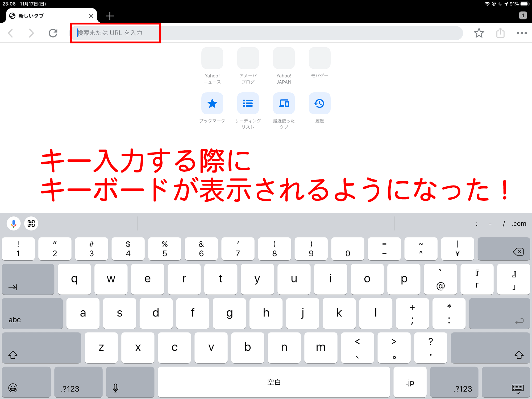Image resolution: width=532 pixels, height=399 pixels.
Task: Reload the page with refresh icon
Action: click(x=53, y=33)
